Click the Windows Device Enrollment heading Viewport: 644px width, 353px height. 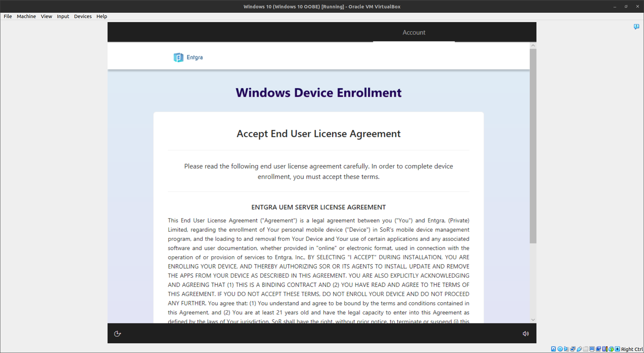pos(319,93)
